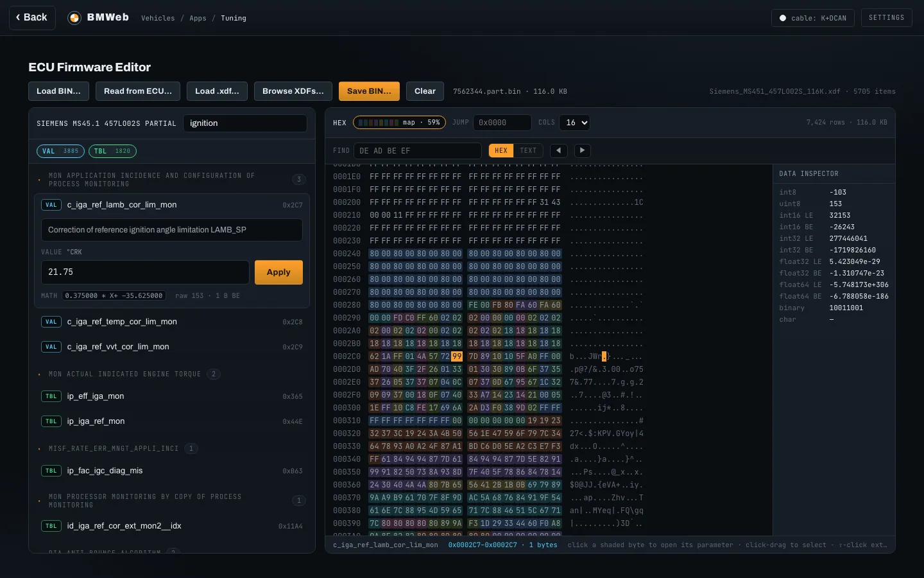The width and height of the screenshot is (924, 578).
Task: Select ip_iga_ref_mon table
Action: tap(171, 421)
